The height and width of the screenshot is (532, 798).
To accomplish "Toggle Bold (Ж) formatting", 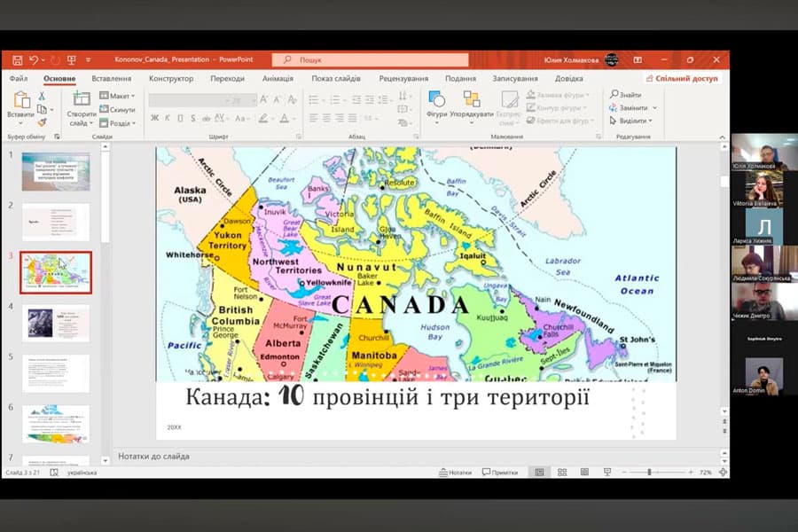I will click(x=154, y=118).
